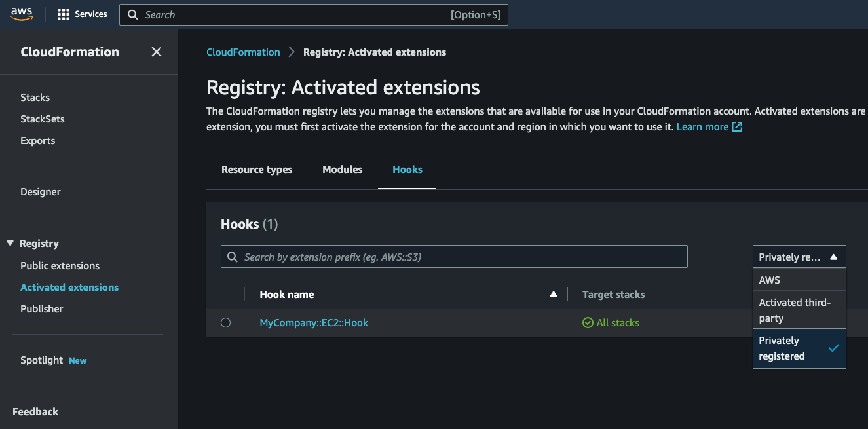Click the magnifier icon in top search bar

[132, 15]
